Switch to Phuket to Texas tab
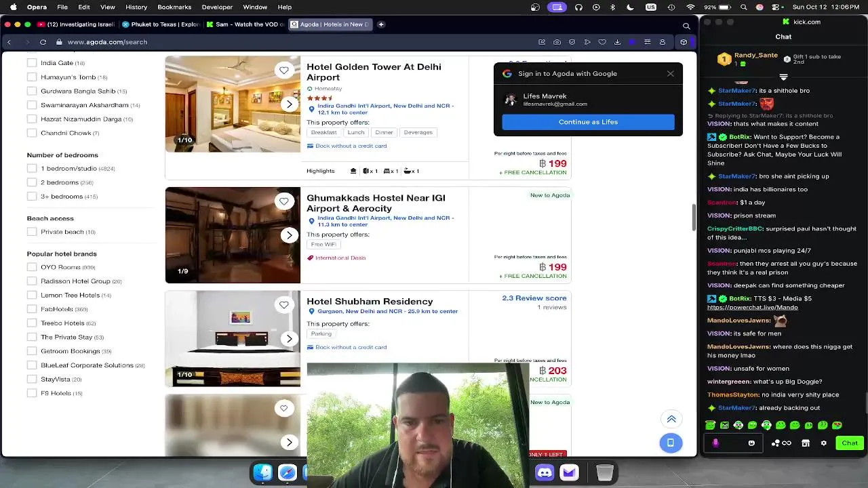This screenshot has width=868, height=488. coord(161,24)
